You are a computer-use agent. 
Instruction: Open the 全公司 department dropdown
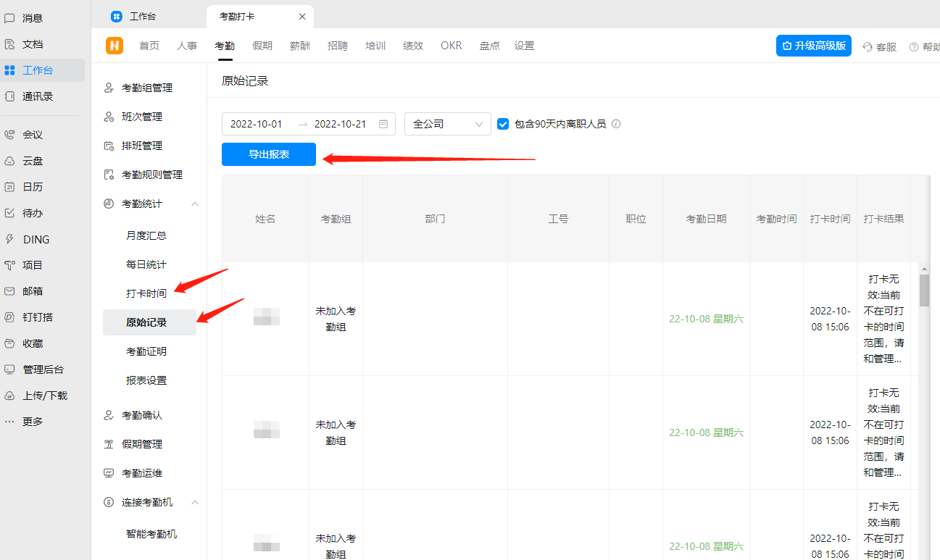447,124
